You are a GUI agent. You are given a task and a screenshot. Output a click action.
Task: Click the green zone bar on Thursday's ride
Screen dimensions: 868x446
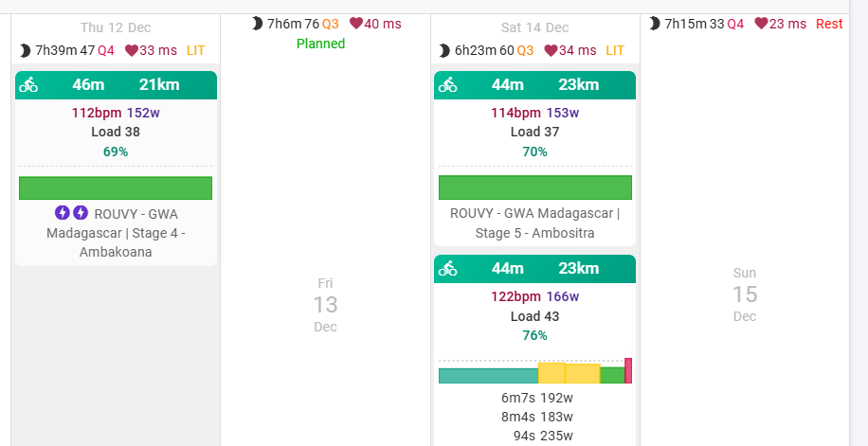pyautogui.click(x=116, y=188)
